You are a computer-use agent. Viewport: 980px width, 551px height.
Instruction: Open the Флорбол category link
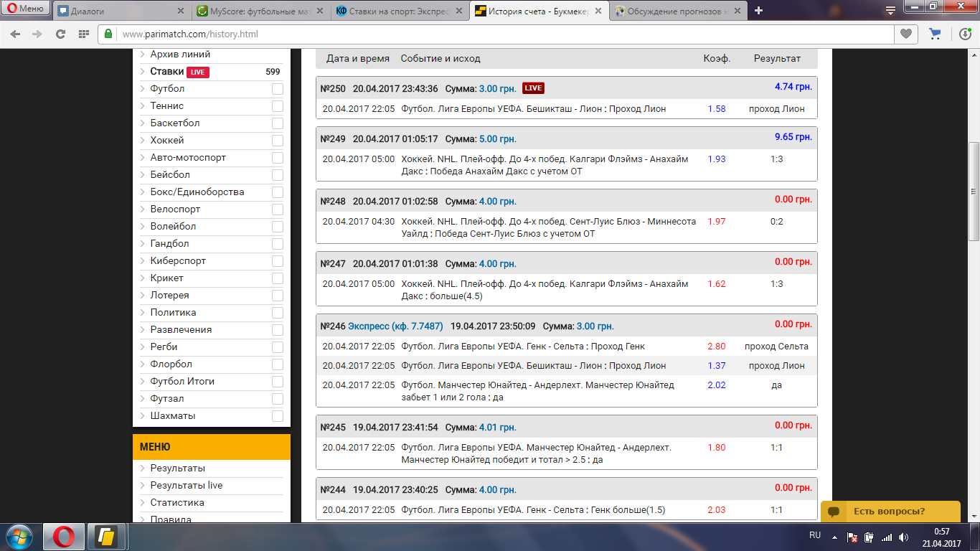click(171, 364)
